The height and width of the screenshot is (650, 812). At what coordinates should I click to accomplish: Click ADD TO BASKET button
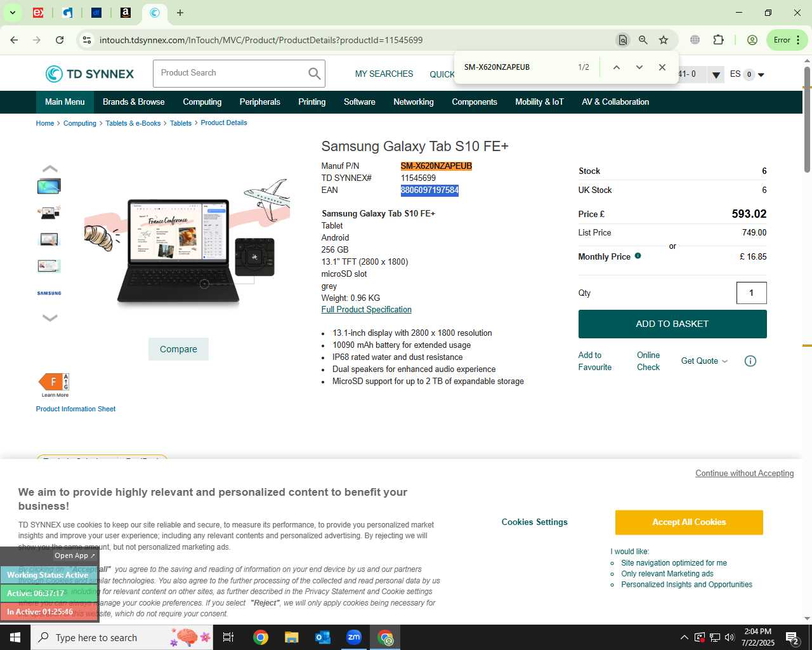click(672, 324)
